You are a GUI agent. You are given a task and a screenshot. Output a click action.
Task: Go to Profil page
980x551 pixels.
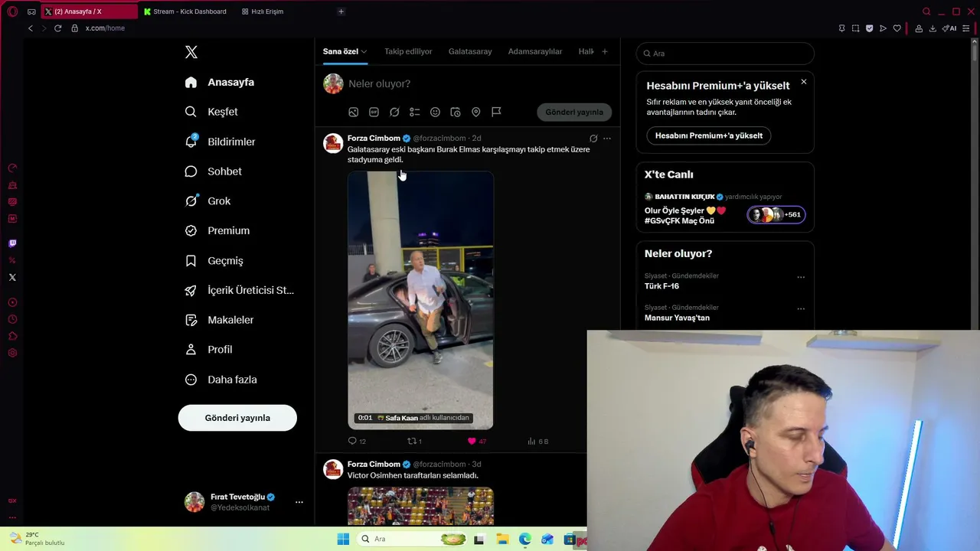click(208, 350)
